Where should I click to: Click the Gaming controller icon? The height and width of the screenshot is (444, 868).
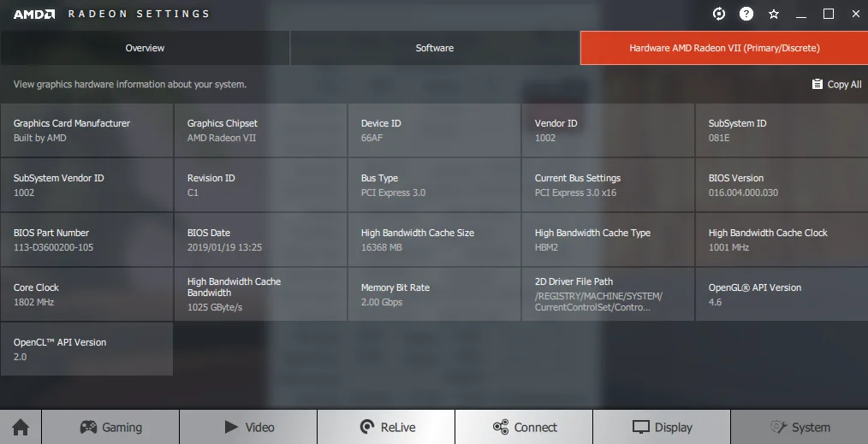(x=88, y=427)
